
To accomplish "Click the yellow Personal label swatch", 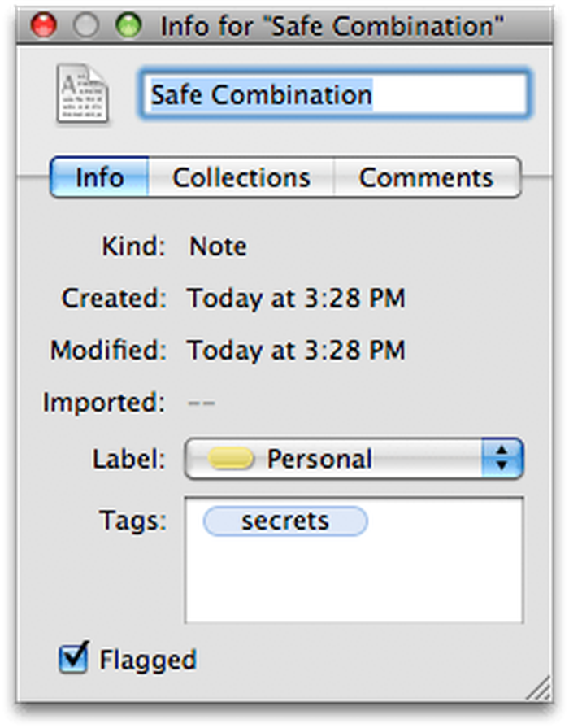I will 231,459.
